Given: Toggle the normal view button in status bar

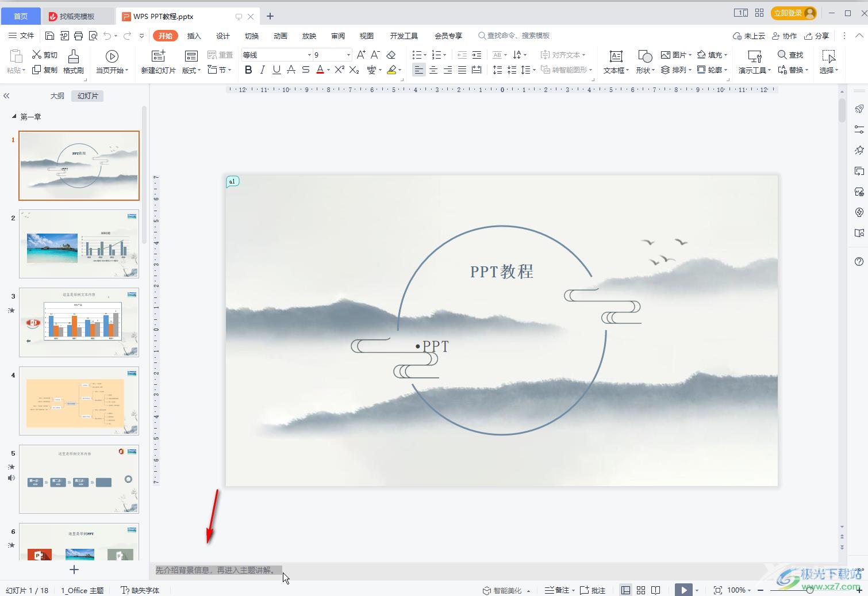Looking at the screenshot, I should (626, 590).
